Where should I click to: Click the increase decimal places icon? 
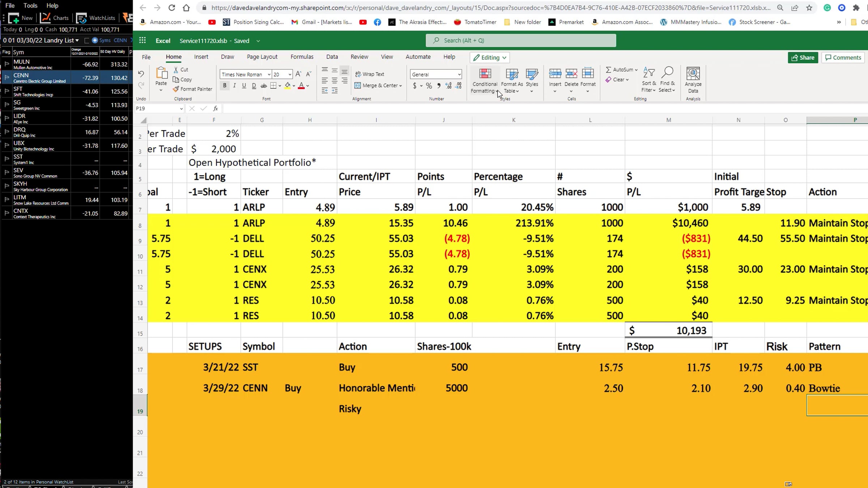pyautogui.click(x=448, y=86)
